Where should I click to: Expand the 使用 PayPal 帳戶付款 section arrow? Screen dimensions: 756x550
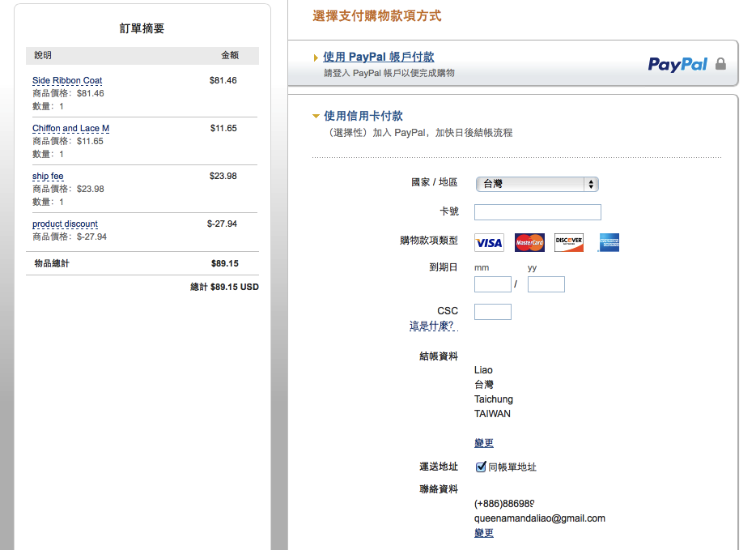316,58
